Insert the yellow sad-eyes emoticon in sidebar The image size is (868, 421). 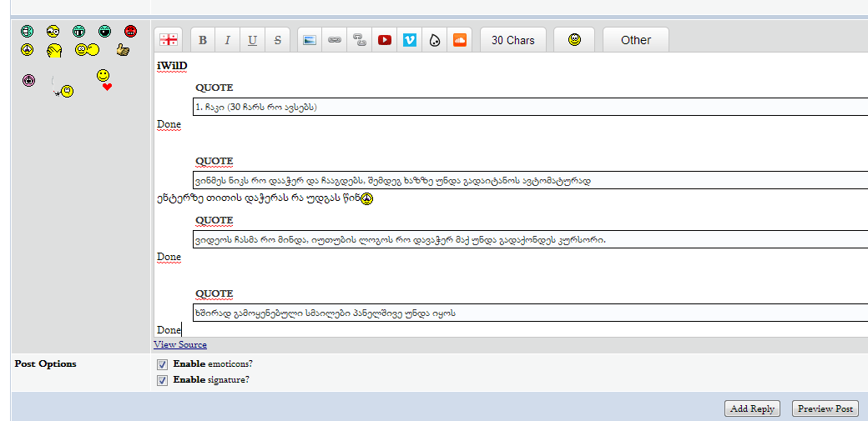[27, 50]
